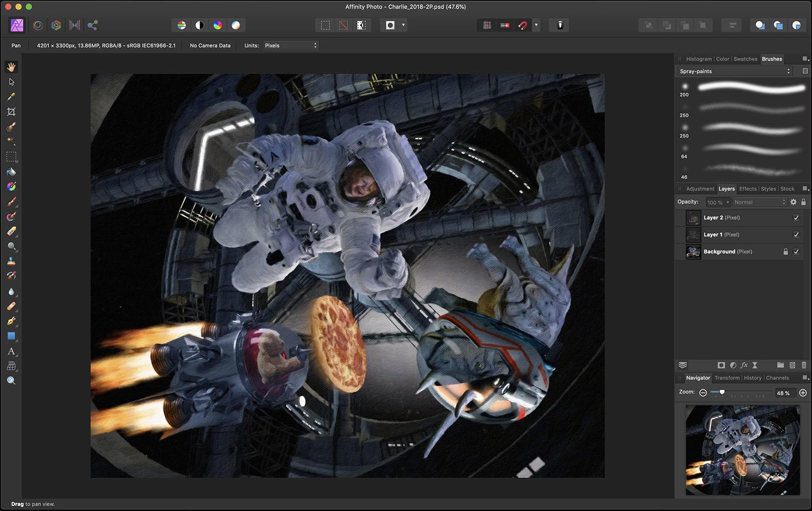Select the Rectangle shape tool
Image resolution: width=812 pixels, height=511 pixels.
11,336
